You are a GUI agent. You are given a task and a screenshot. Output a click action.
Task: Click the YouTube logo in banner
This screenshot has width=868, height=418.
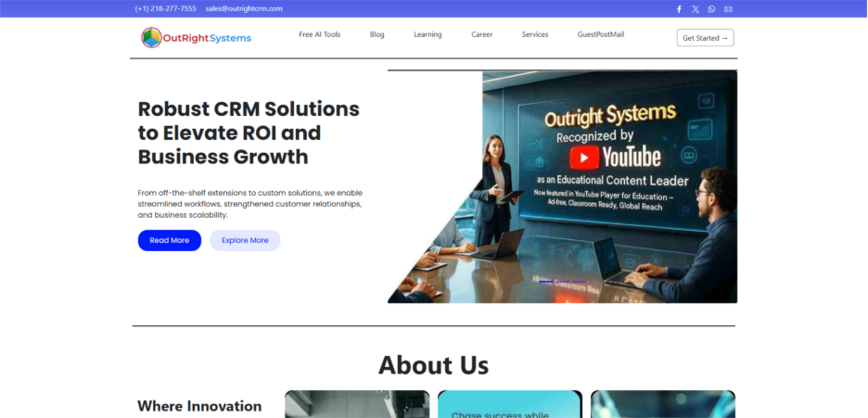click(x=615, y=155)
